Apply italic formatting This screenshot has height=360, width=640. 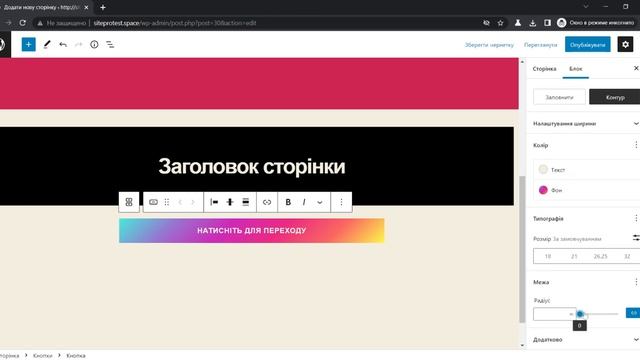(304, 202)
